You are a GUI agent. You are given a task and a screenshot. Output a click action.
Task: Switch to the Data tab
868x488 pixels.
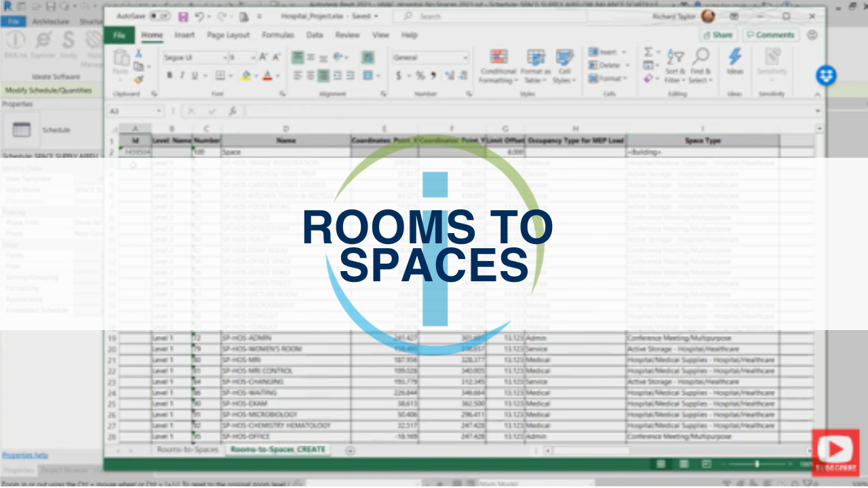click(x=315, y=35)
